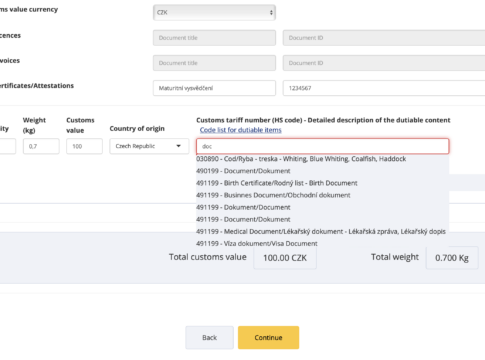Click the currency select stepper arrows
The image size is (485, 360).
point(271,13)
